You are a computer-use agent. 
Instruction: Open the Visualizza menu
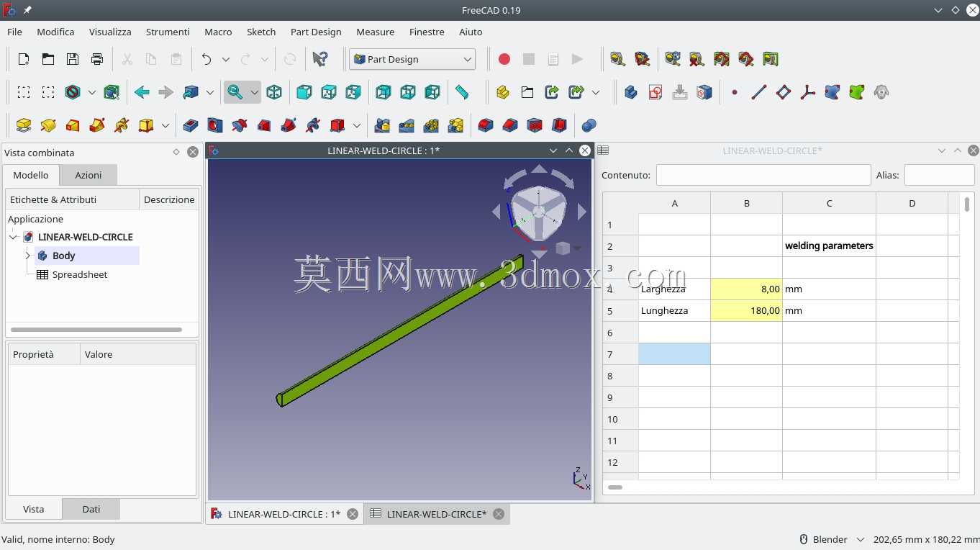click(x=110, y=32)
